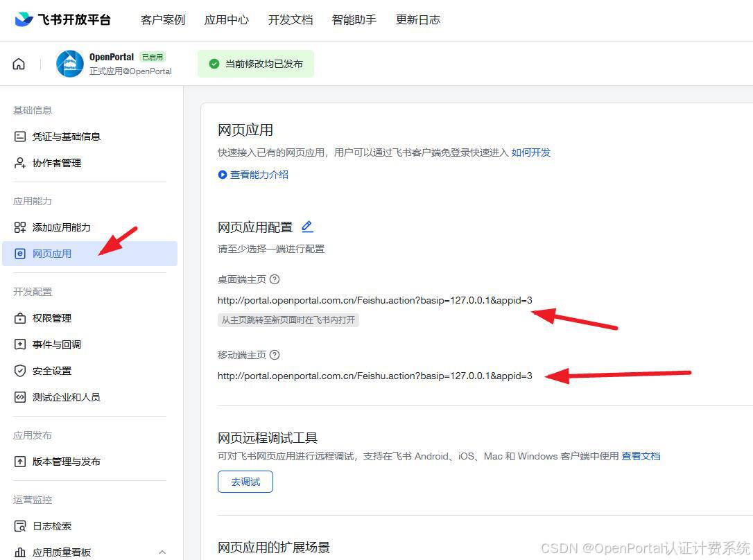Click the 安全设置 shield icon

(x=20, y=371)
